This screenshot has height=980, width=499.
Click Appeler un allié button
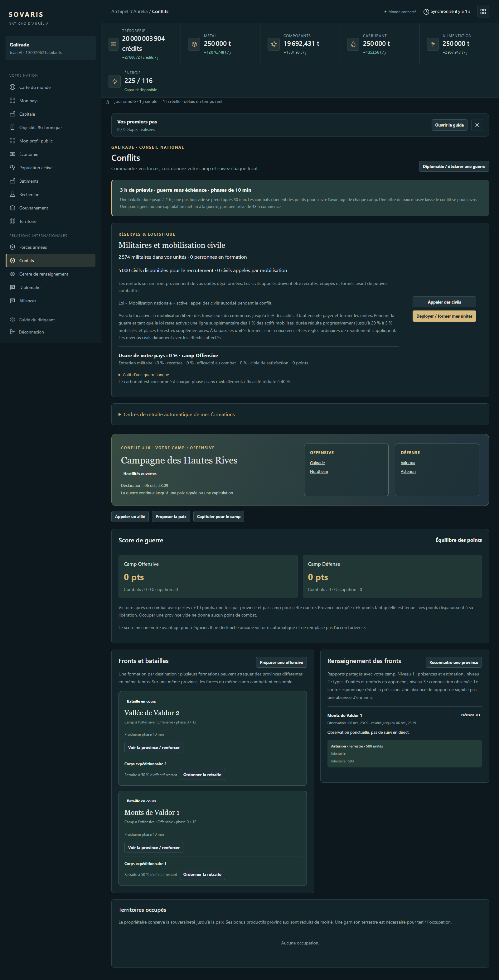130,516
